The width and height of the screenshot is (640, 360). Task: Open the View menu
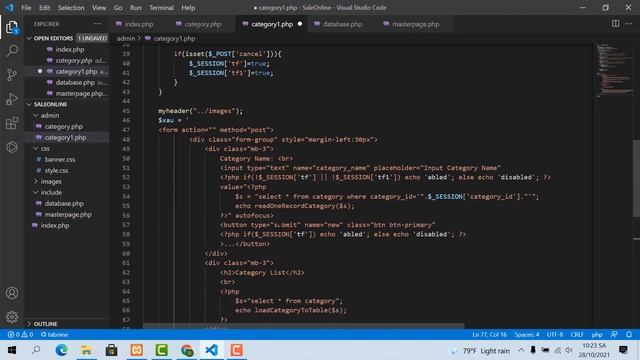tap(99, 8)
